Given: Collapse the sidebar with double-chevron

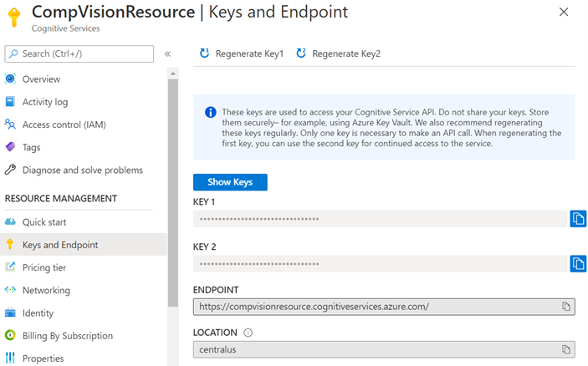Looking at the screenshot, I should tap(167, 54).
